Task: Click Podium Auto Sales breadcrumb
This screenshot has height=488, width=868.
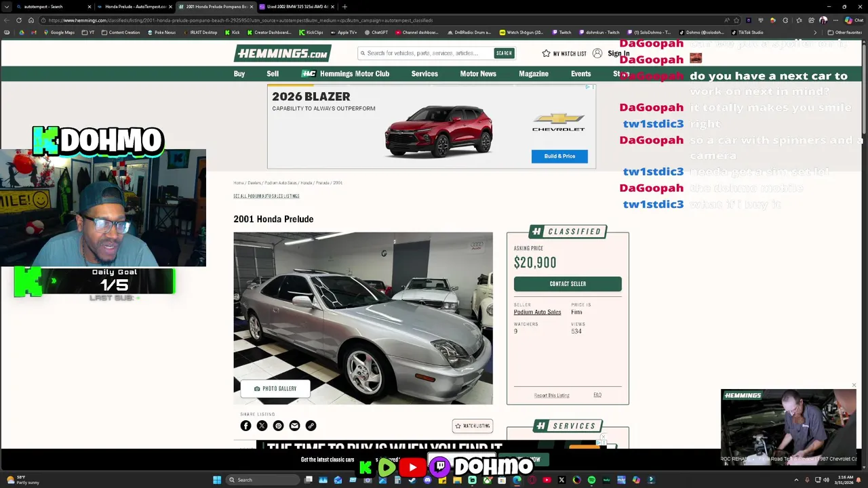Action: tap(281, 183)
